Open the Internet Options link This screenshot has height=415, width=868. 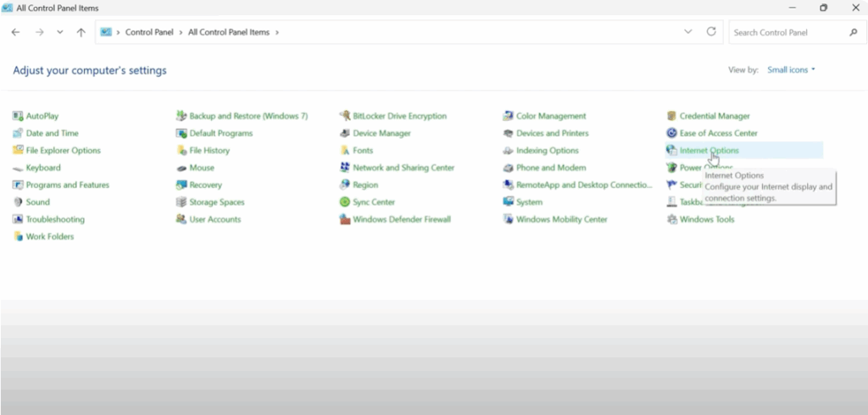click(709, 151)
